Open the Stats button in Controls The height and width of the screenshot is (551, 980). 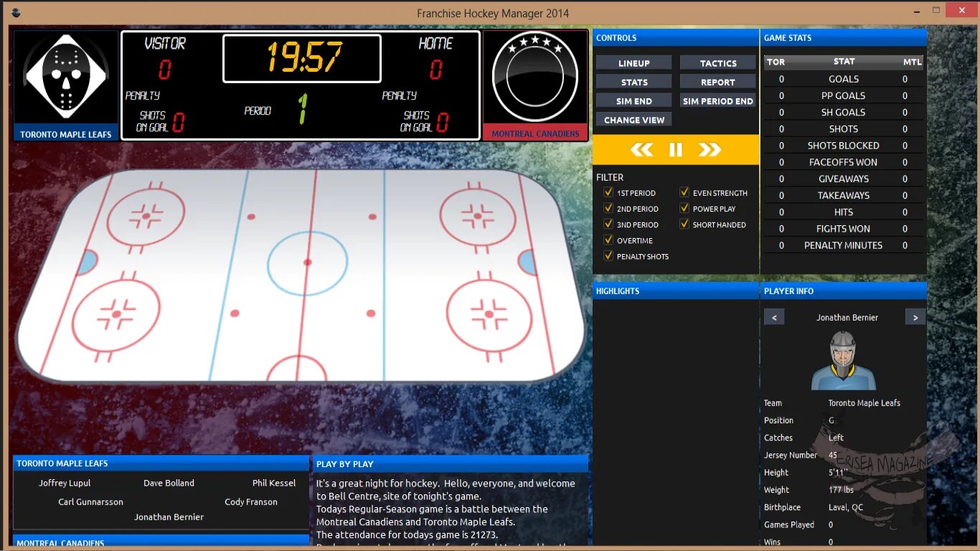click(633, 82)
